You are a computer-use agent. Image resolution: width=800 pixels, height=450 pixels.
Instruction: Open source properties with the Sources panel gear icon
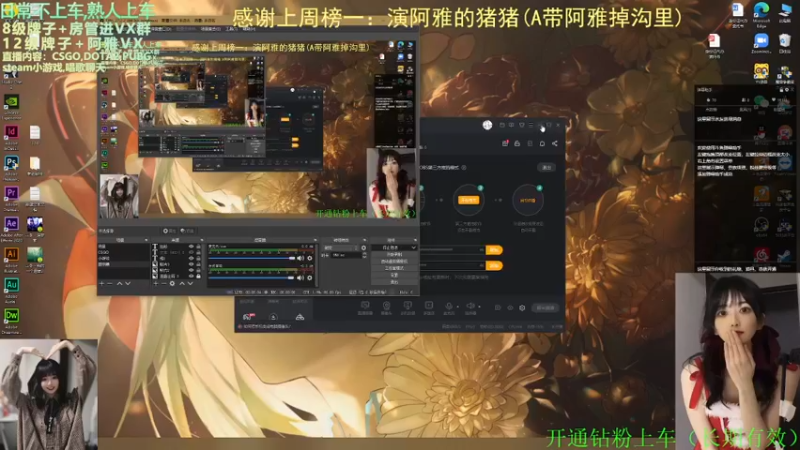point(172,284)
